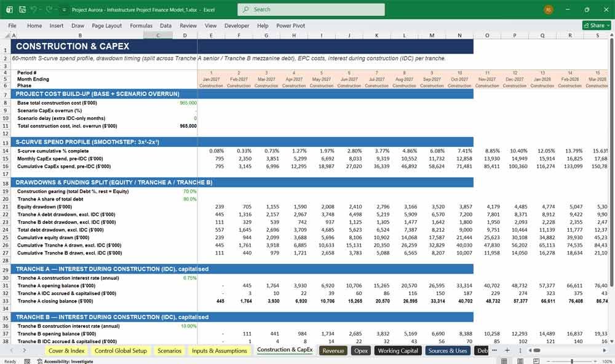This screenshot has width=615, height=364.
Task: Switch to Cover & Index sheet
Action: (x=66, y=350)
